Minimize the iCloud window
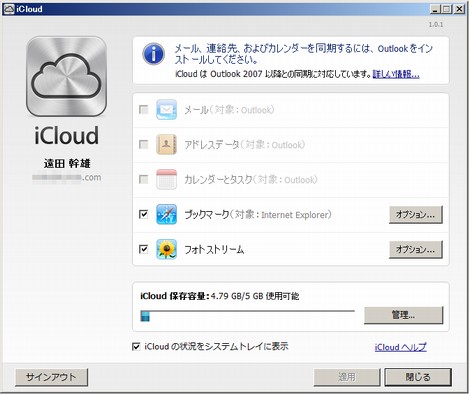The height and width of the screenshot is (395, 470). coord(434,9)
